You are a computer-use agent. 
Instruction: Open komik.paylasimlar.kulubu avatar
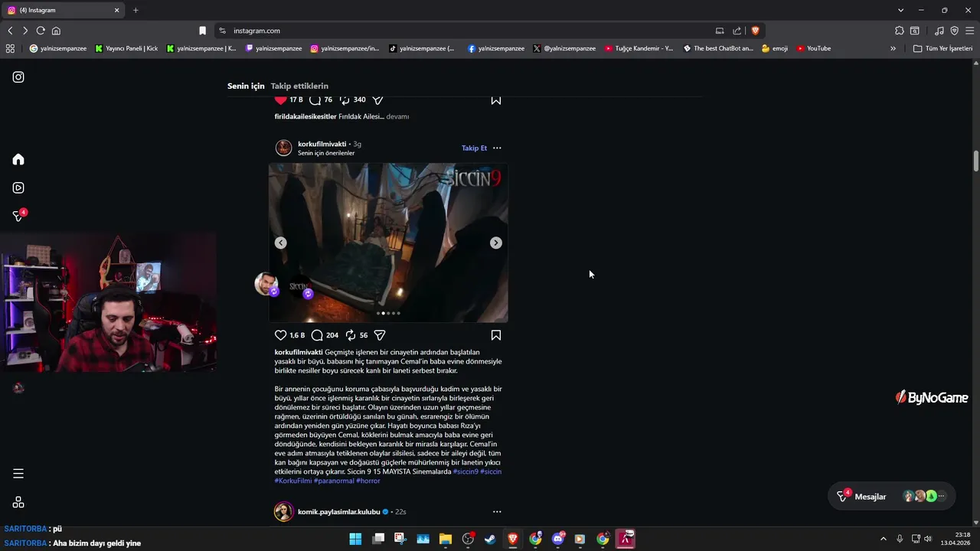(284, 511)
